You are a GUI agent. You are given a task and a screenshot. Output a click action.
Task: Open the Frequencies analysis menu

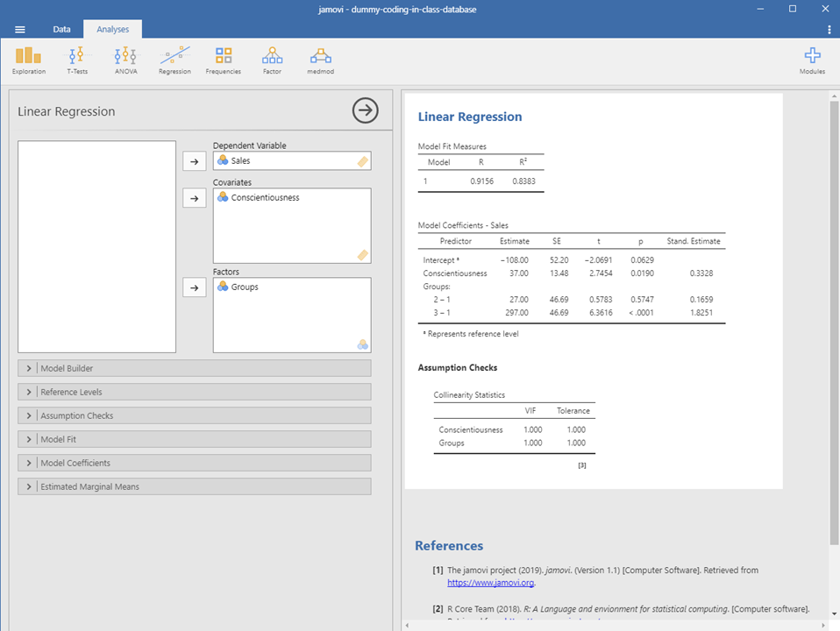pos(223,60)
